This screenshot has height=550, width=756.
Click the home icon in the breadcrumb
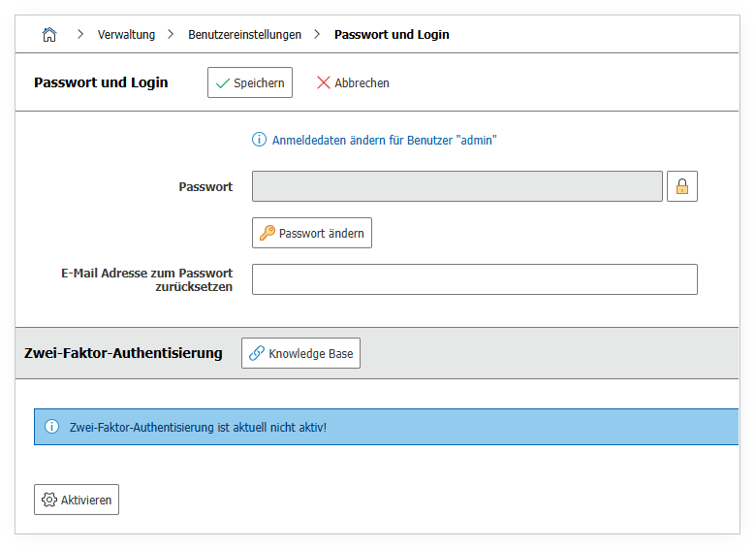click(49, 35)
